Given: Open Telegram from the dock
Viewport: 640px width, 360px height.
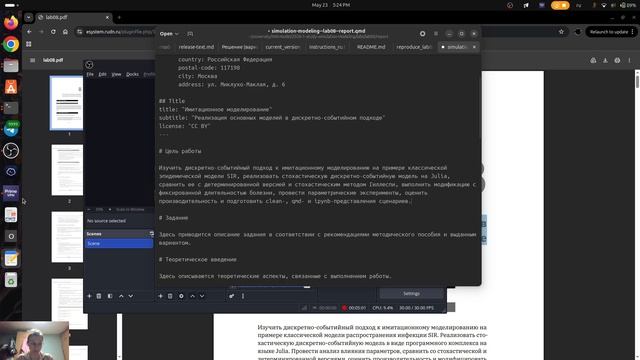Looking at the screenshot, I should [x=11, y=129].
